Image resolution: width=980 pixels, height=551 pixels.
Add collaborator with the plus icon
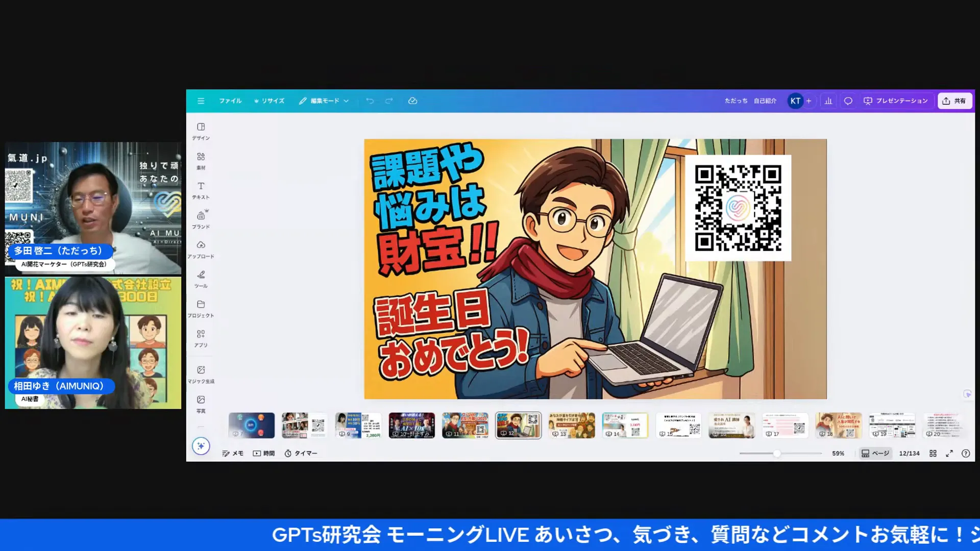(808, 101)
